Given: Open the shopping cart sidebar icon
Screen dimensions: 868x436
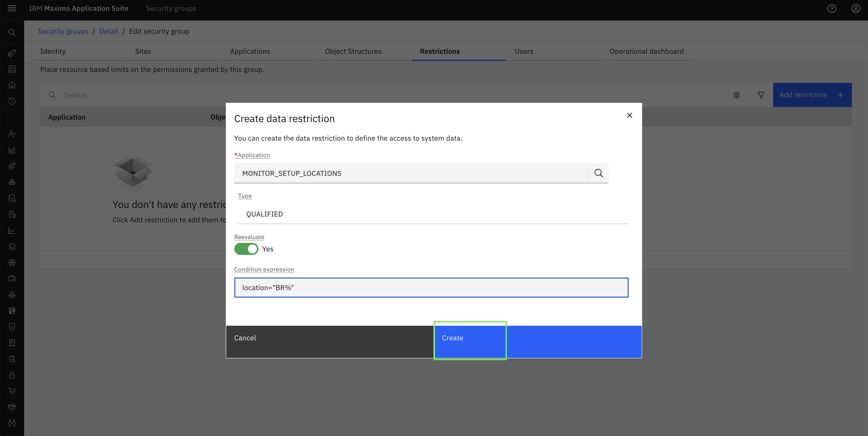Looking at the screenshot, I should pyautogui.click(x=12, y=391).
